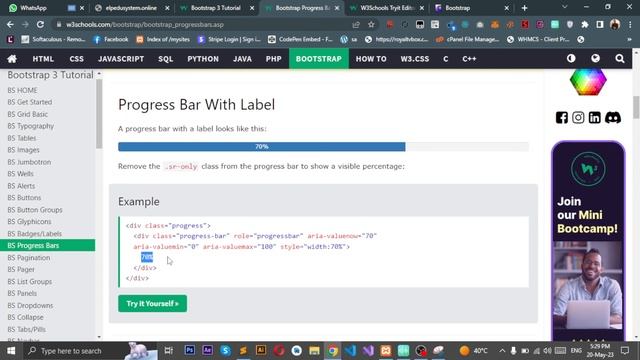Click the color picker hexagon

588,82
